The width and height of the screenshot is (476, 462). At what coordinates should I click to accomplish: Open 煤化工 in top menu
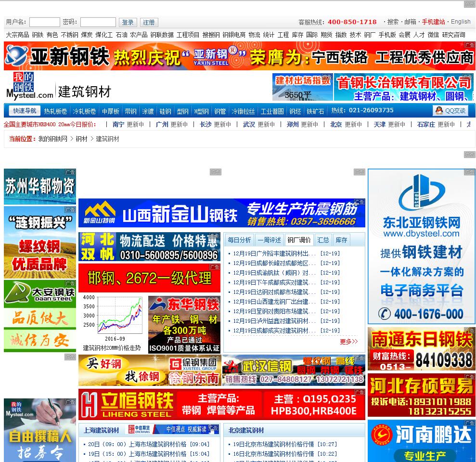click(104, 35)
